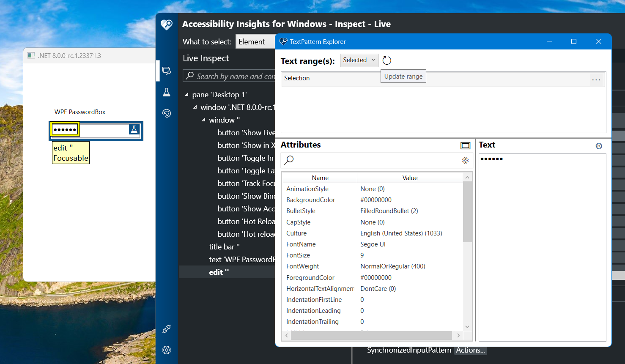The width and height of the screenshot is (625, 364).
Task: Open Actions for SynchronizedInputPattern
Action: 470,350
